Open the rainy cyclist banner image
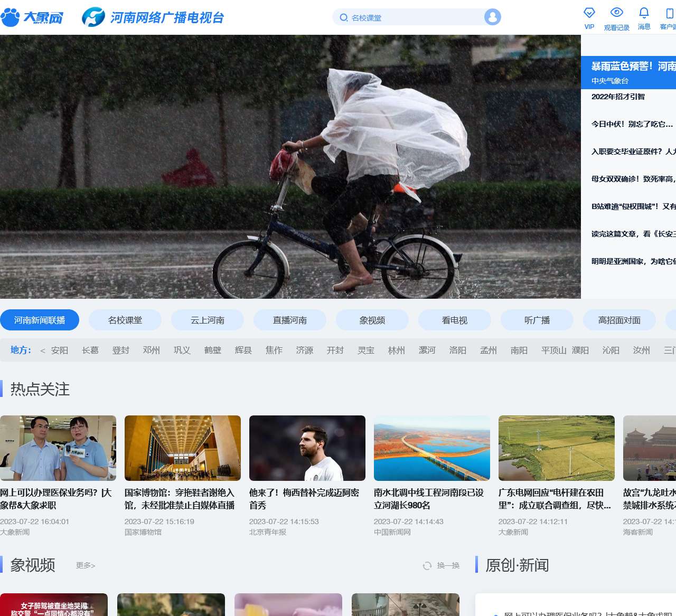The width and height of the screenshot is (676, 616). click(290, 167)
